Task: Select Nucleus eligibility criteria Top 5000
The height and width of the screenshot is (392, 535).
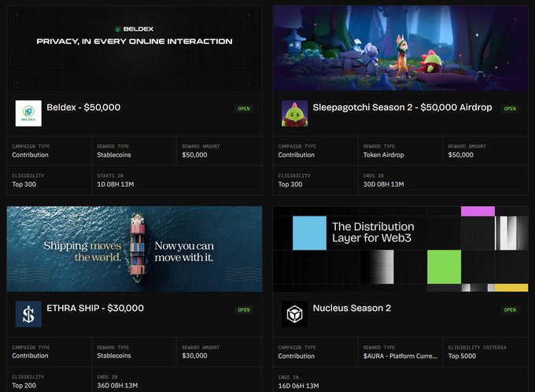Action: [462, 356]
